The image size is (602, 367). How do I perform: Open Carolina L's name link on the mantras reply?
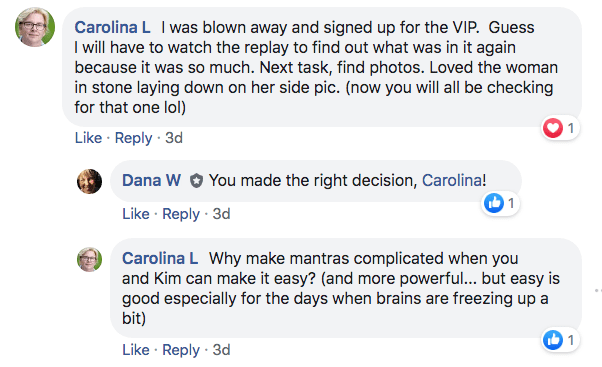(x=160, y=259)
